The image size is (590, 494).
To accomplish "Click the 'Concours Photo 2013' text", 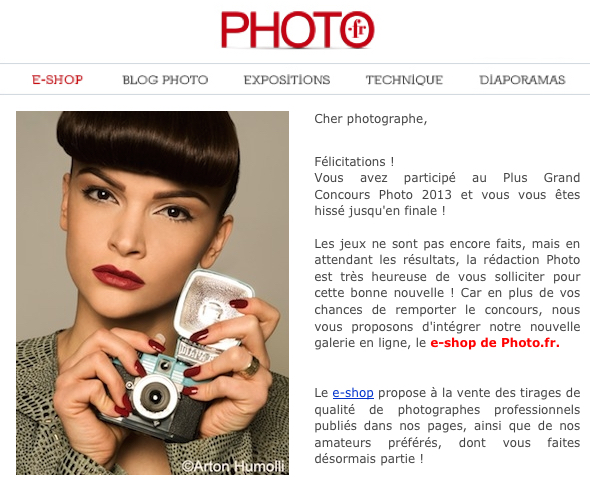I will 383,195.
